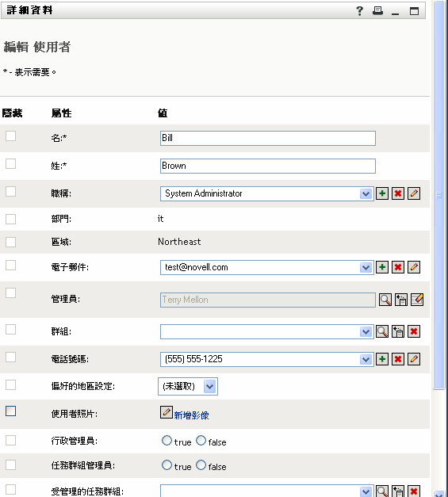448x497 pixels.
Task: Click the 值 column header
Action: tap(163, 113)
